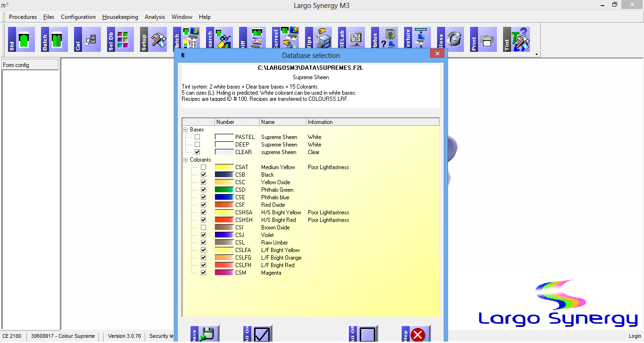Open the Analysis menu

click(155, 17)
